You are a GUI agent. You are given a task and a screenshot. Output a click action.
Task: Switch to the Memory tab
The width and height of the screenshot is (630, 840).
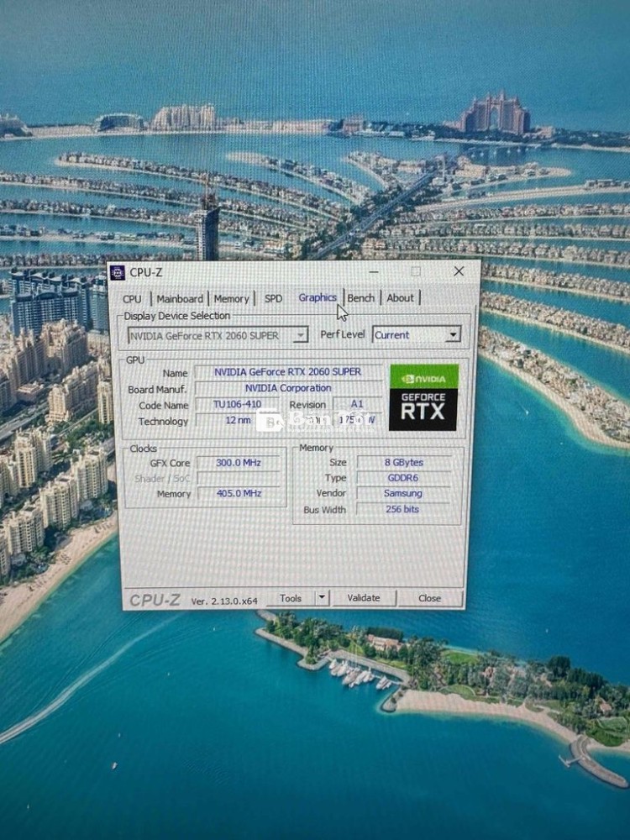[232, 299]
